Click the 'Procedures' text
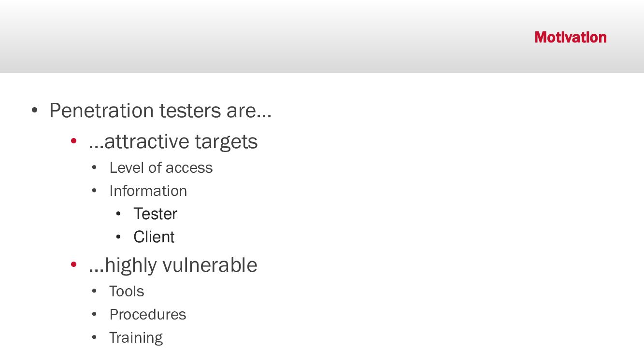The height and width of the screenshot is (362, 644). (x=147, y=314)
